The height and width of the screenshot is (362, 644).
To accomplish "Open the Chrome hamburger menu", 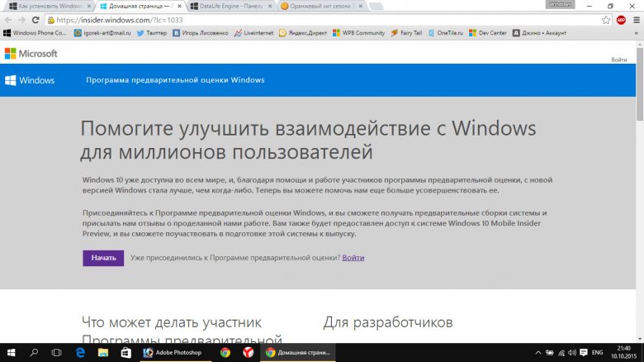I will [x=637, y=20].
